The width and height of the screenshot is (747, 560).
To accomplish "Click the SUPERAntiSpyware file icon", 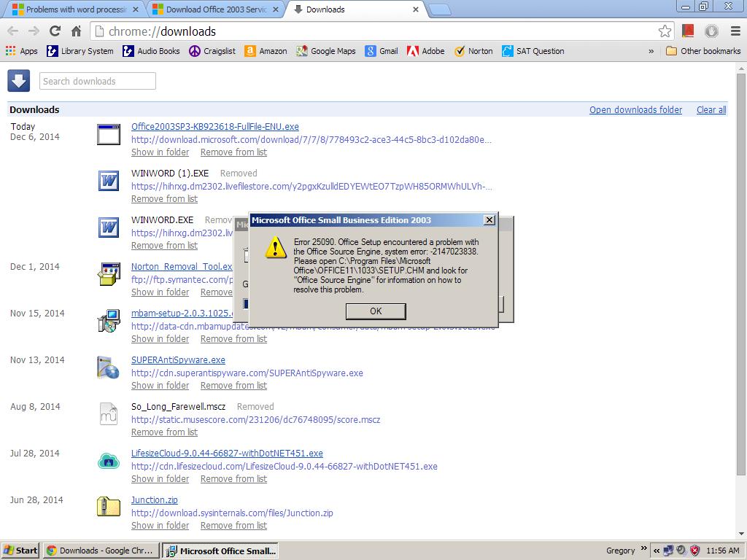I will point(108,367).
